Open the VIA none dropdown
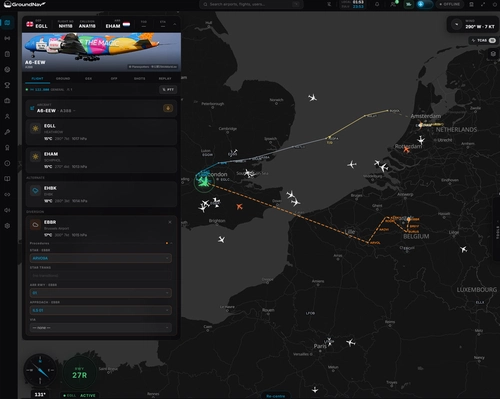The width and height of the screenshot is (500, 399). [101, 328]
